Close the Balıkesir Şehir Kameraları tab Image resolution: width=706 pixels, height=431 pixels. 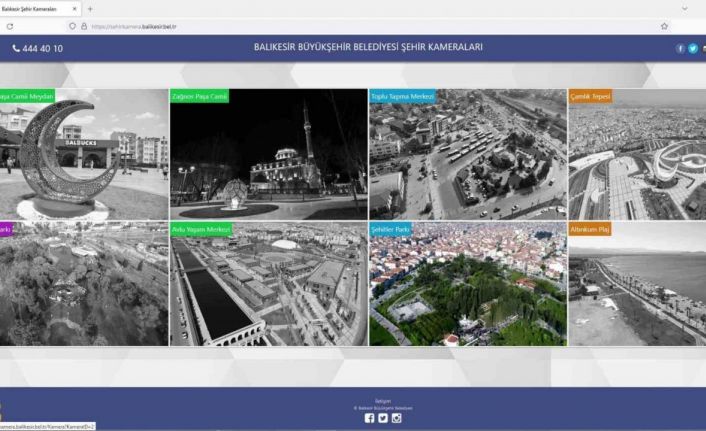(75, 8)
